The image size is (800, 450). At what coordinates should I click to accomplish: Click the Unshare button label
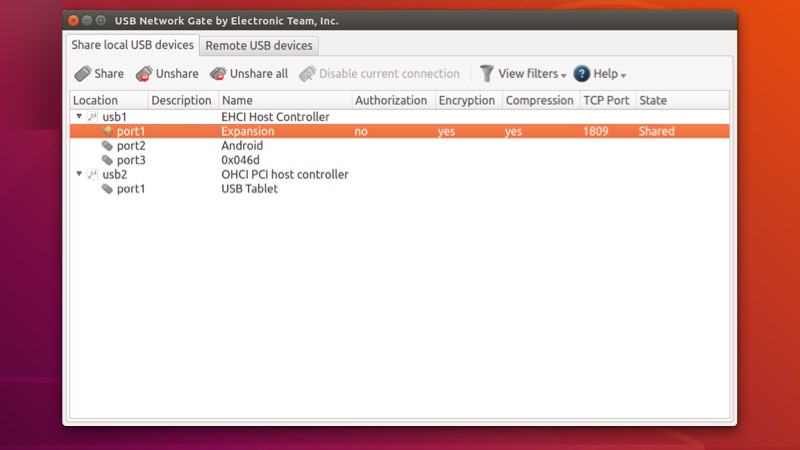pos(177,73)
